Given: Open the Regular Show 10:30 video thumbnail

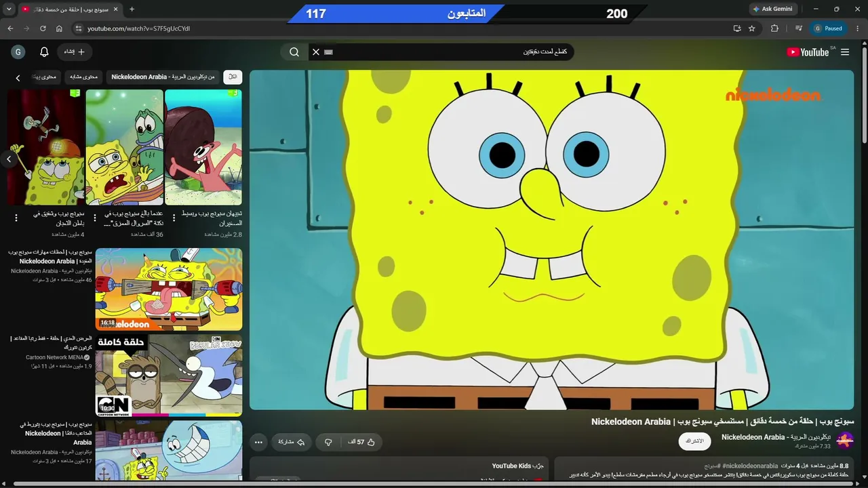Looking at the screenshot, I should [169, 375].
